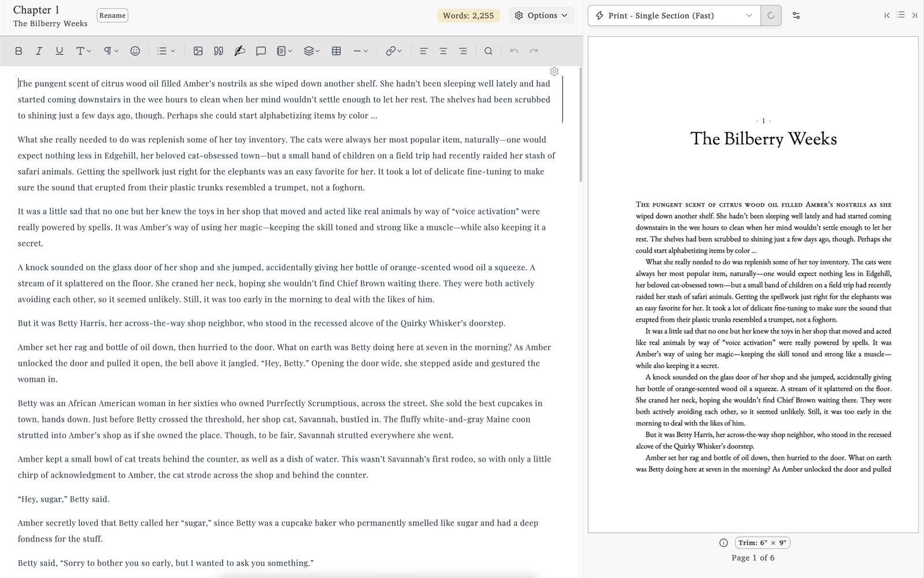Click the Trim: 6" × 9" button
Viewport: 924px width, 578px height.
click(x=762, y=543)
